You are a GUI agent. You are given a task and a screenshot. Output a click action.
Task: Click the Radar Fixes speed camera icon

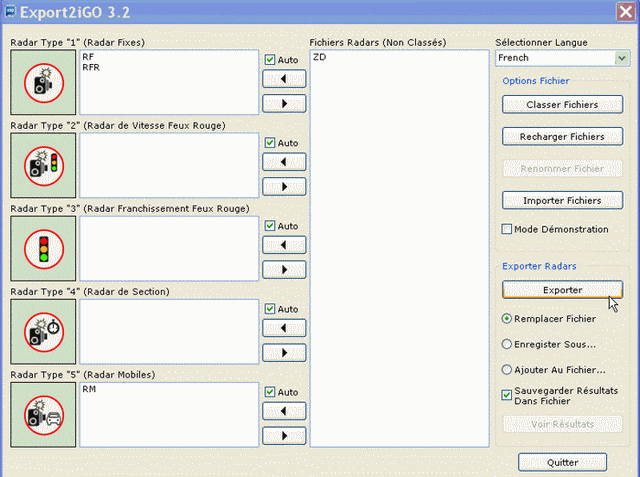tap(43, 81)
